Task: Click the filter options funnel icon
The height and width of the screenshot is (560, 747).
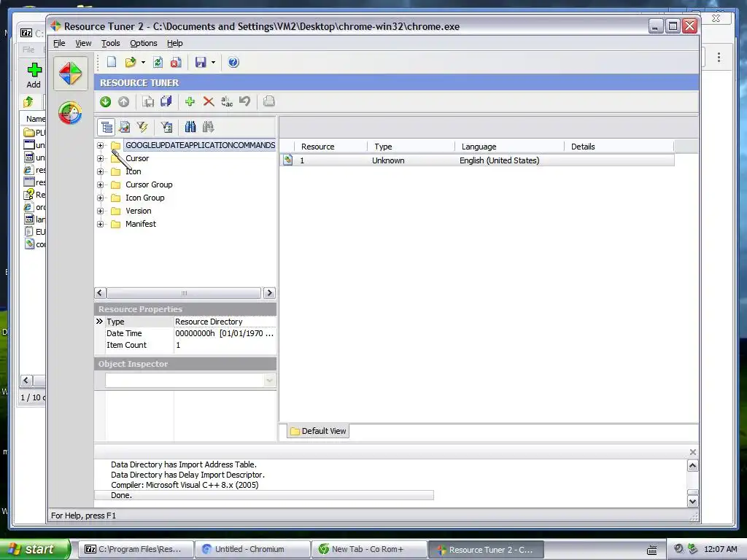Action: (x=166, y=127)
